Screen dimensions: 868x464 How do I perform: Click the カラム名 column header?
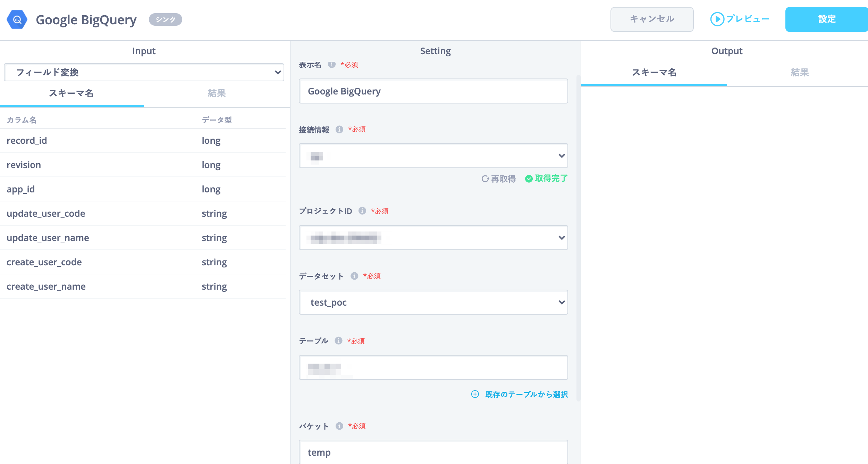point(22,120)
